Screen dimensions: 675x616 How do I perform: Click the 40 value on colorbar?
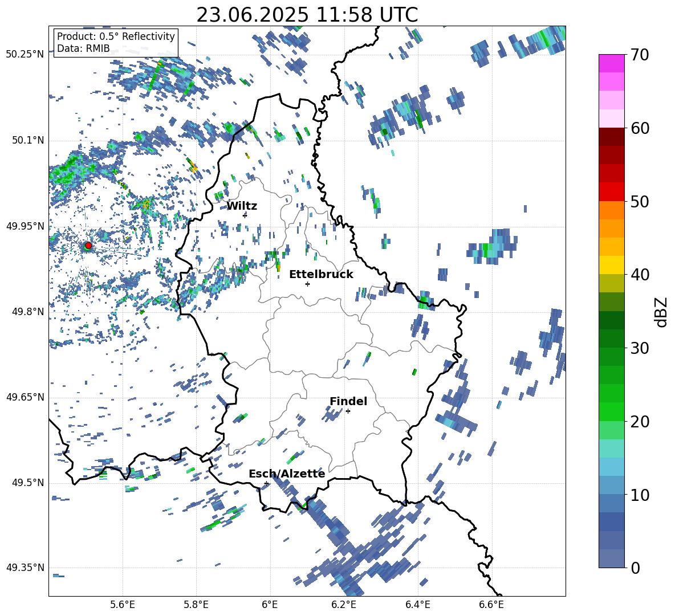(639, 275)
